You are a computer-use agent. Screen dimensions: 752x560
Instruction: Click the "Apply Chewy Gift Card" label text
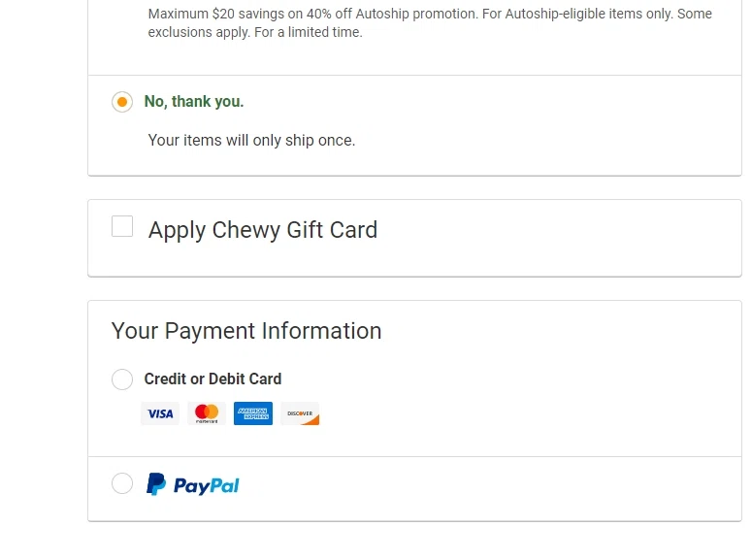(263, 230)
